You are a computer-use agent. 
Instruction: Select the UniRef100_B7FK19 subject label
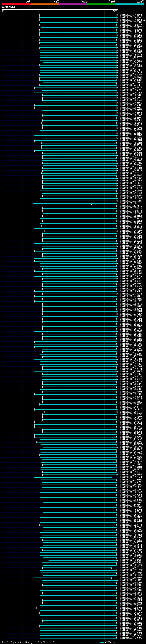click(131, 72)
